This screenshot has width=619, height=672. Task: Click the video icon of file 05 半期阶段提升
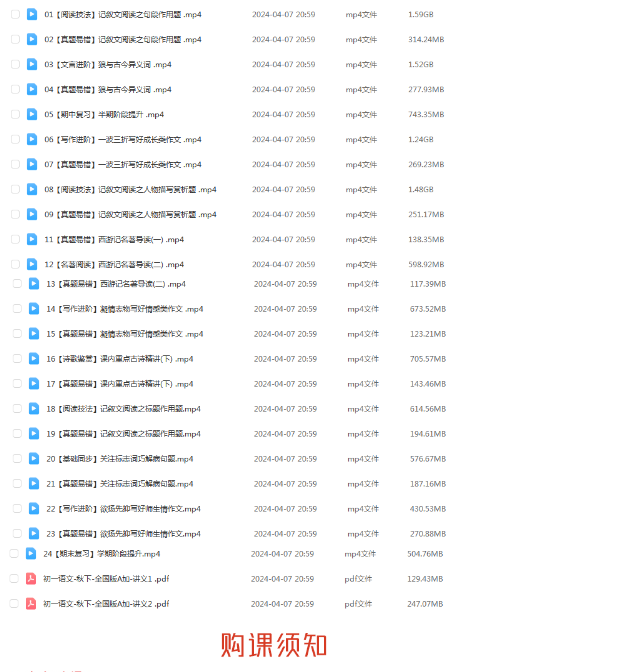(32, 114)
